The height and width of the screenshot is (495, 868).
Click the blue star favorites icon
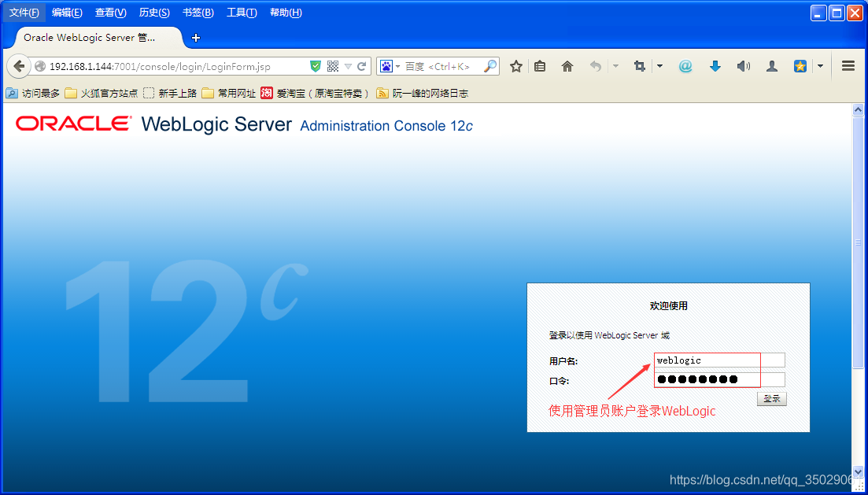800,66
